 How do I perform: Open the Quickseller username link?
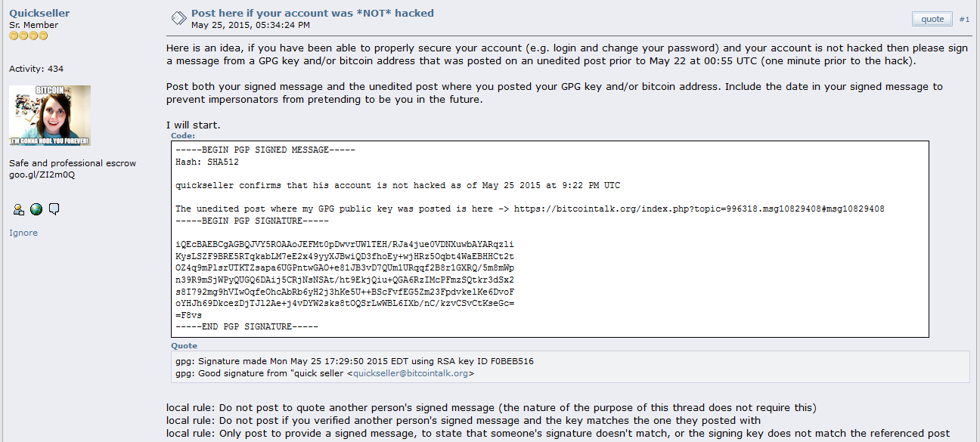pos(39,13)
